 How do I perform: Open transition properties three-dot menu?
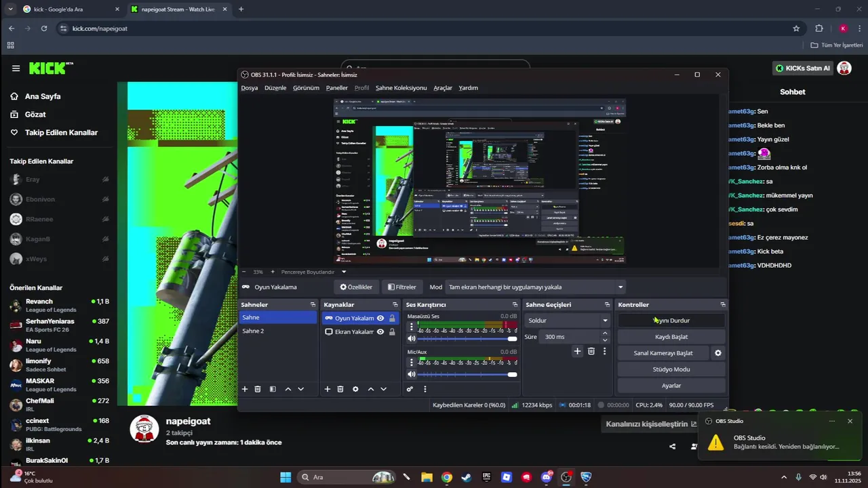[604, 351]
